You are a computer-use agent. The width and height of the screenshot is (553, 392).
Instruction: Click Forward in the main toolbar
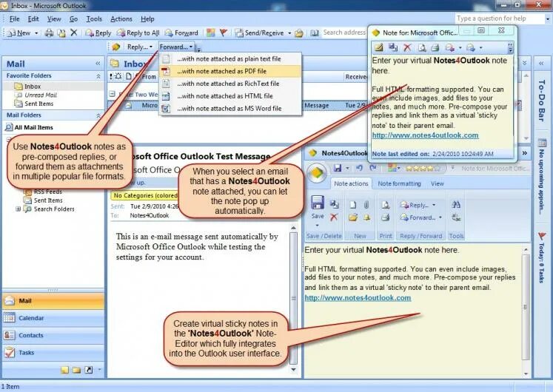point(181,33)
